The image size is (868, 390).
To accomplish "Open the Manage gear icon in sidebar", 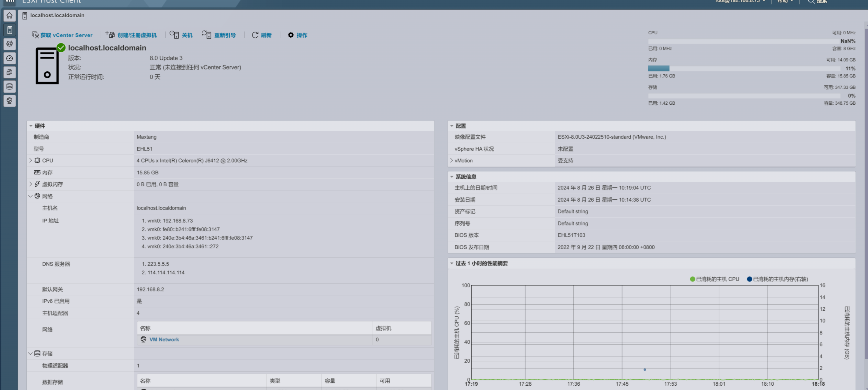I will (x=9, y=44).
